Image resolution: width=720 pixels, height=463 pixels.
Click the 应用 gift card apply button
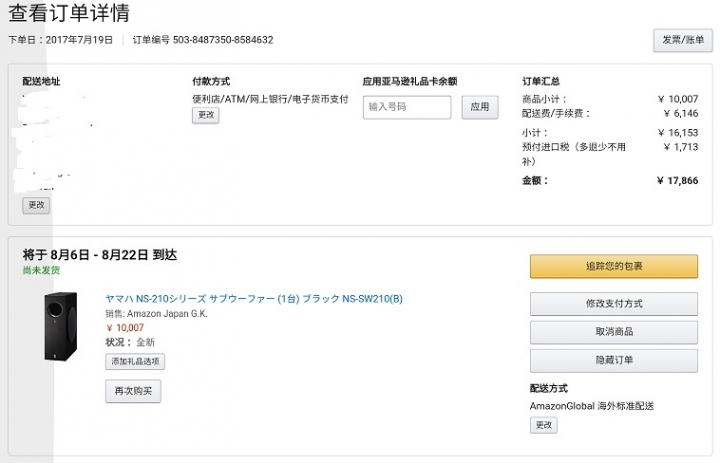click(480, 107)
